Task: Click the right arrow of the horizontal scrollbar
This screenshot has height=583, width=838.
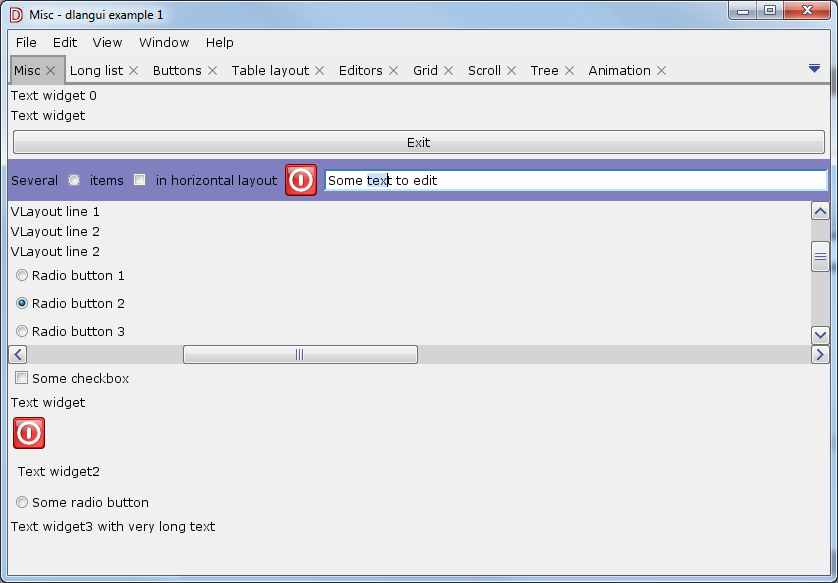Action: point(821,354)
